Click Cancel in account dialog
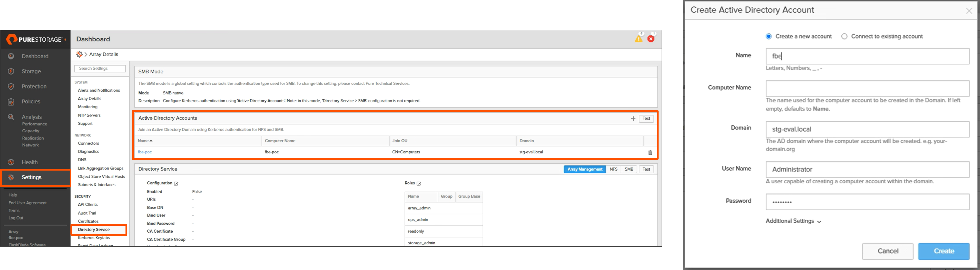This screenshot has width=980, height=270. pos(888,251)
